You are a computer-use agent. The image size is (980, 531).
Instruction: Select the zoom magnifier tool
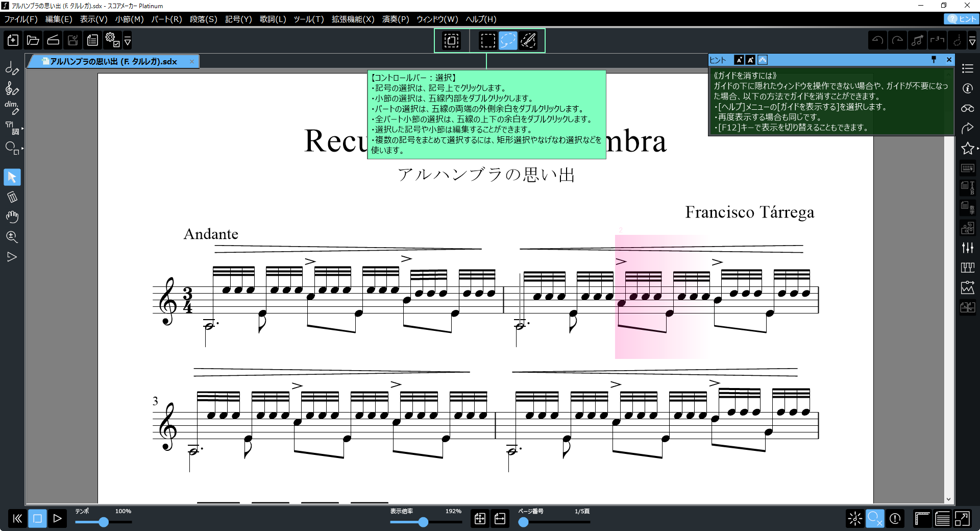[12, 237]
